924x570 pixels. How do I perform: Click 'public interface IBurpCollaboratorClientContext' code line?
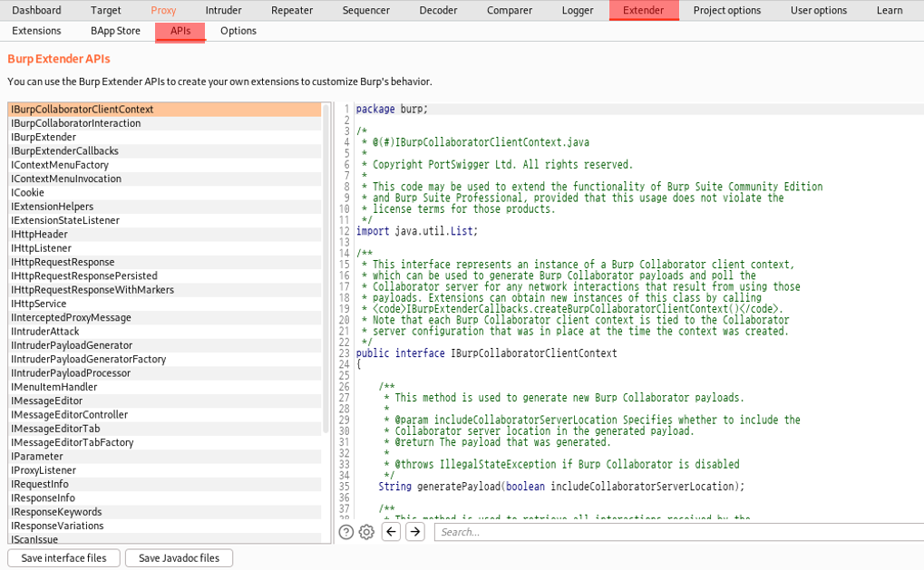pos(486,353)
